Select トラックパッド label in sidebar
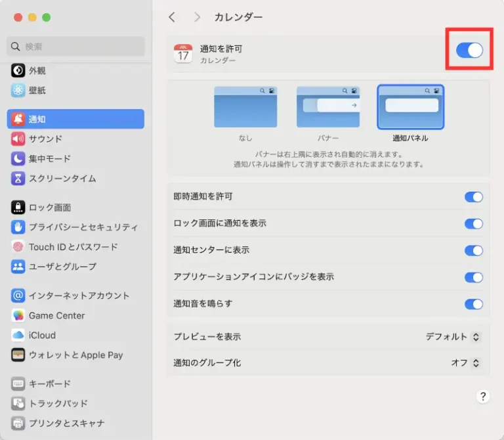Viewport: 504px width, 440px height. click(x=58, y=404)
